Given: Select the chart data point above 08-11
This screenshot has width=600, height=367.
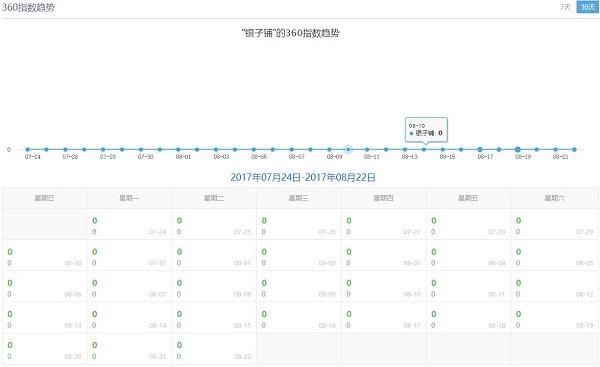Looking at the screenshot, I should (x=367, y=150).
